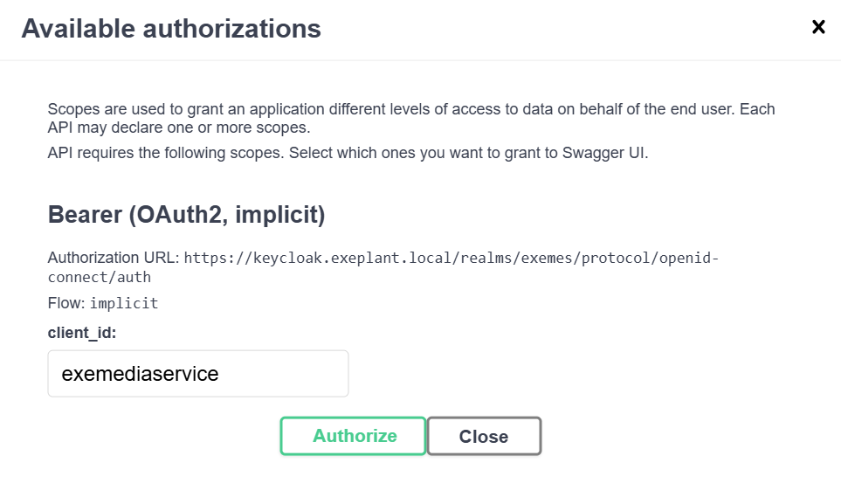The width and height of the screenshot is (841, 504).
Task: Click the "implicit" value beside Flow
Action: pos(124,304)
